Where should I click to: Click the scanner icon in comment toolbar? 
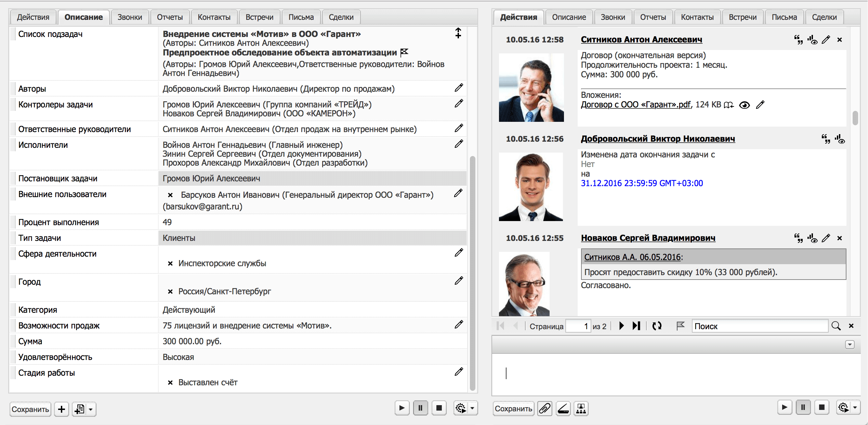point(563,409)
